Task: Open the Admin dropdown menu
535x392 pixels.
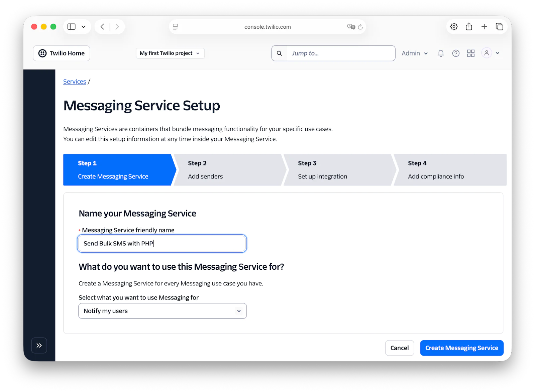Action: coord(414,53)
